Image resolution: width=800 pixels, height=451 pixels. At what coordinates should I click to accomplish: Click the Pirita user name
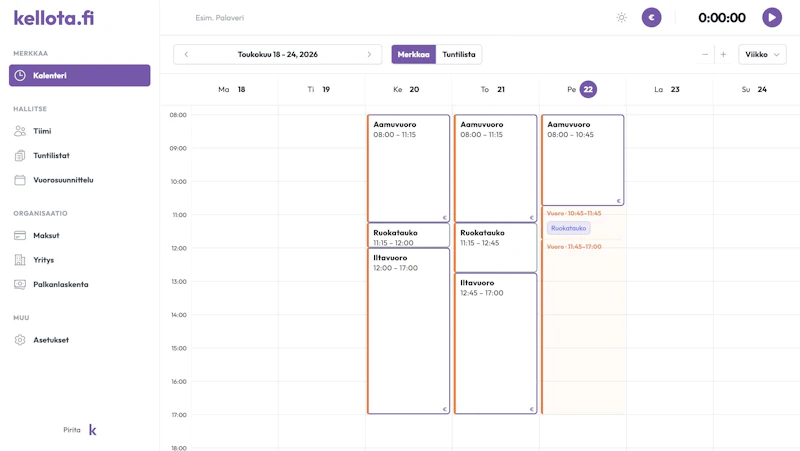click(72, 430)
